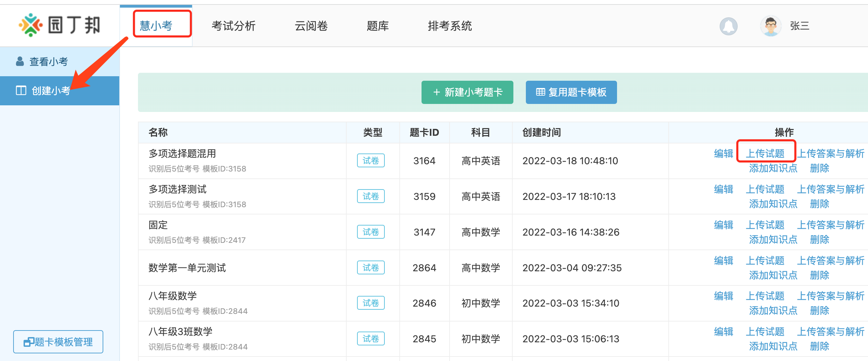Click 编辑 for 多项选择测试 row
868x361 pixels.
[x=723, y=189]
